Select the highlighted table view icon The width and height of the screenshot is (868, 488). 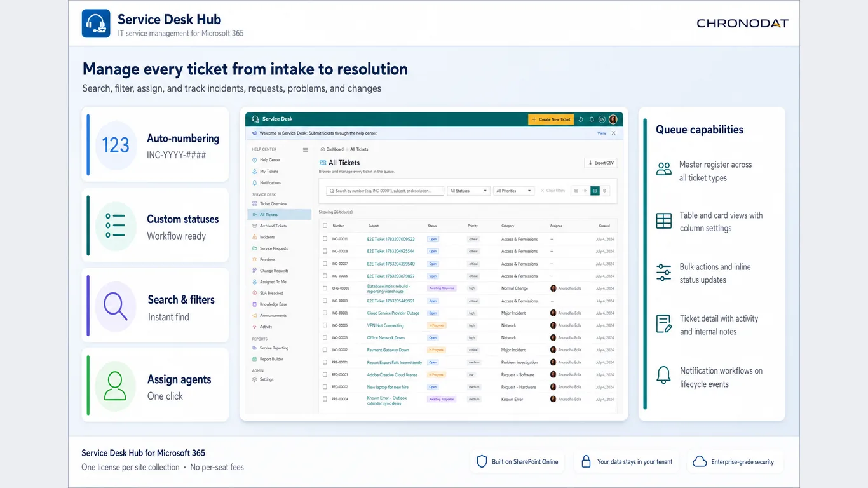[595, 191]
